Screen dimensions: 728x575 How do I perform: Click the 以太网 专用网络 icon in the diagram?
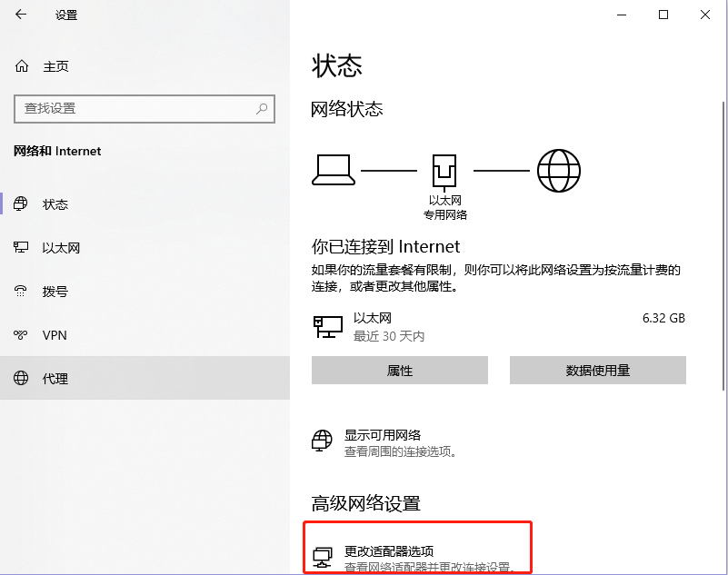click(444, 168)
